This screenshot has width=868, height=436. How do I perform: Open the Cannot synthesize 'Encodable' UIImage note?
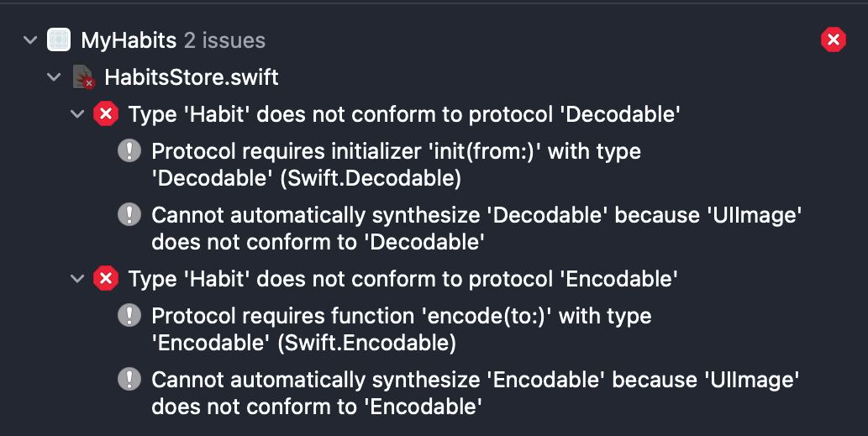pos(476,393)
